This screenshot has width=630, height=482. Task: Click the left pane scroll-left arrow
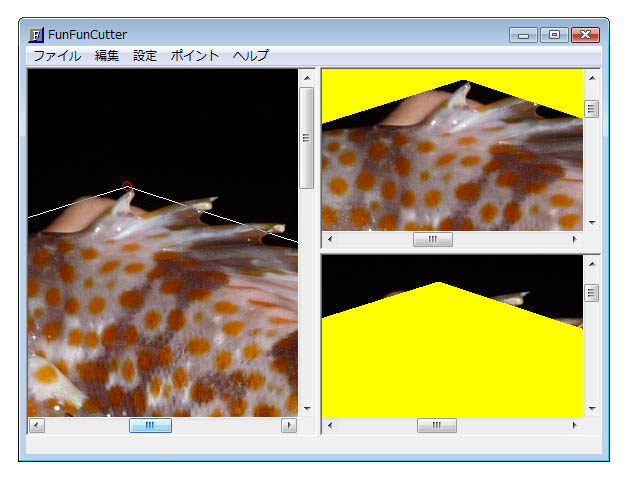(x=37, y=425)
